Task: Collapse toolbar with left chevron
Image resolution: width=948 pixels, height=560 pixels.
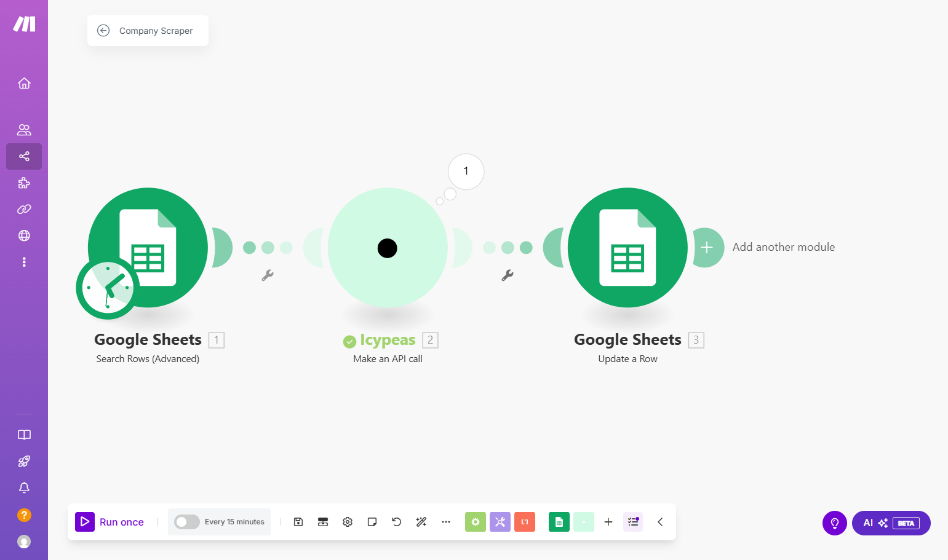Action: point(660,522)
